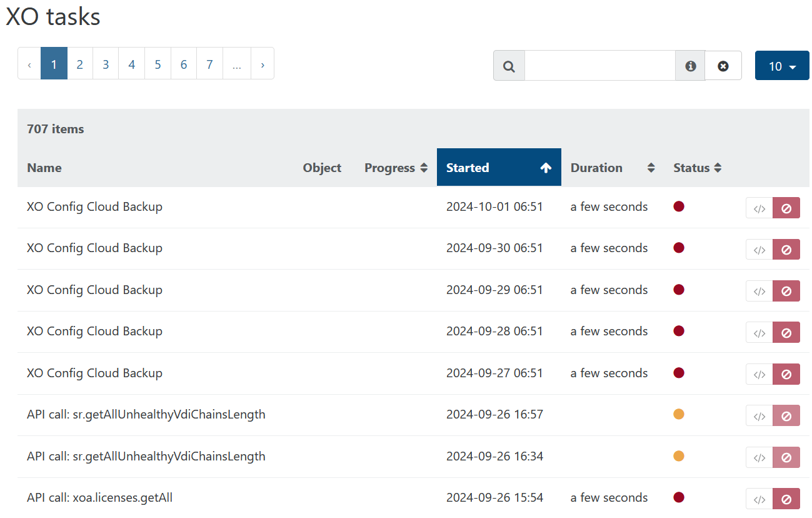
Task: Go to page 7 of tasks
Action: tap(209, 64)
